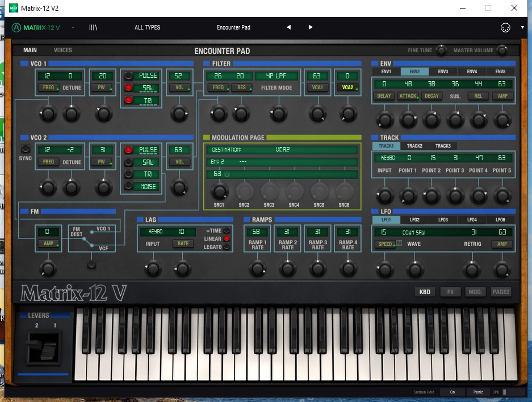Open the DOWN SAW LFO wave selector
The height and width of the screenshot is (402, 532).
(x=413, y=232)
